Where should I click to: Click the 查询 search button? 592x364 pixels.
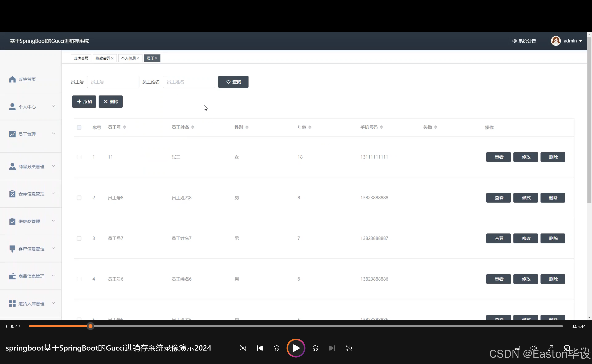point(233,82)
